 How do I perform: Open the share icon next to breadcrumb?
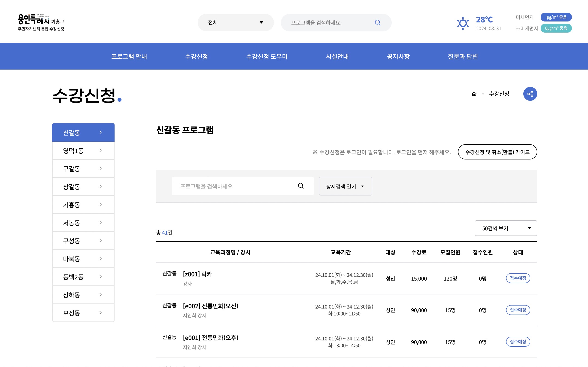(530, 94)
